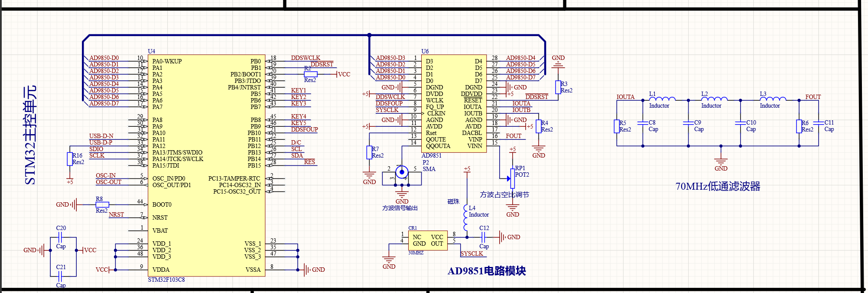
Task: Select the IOUTB net label
Action: pos(521,110)
